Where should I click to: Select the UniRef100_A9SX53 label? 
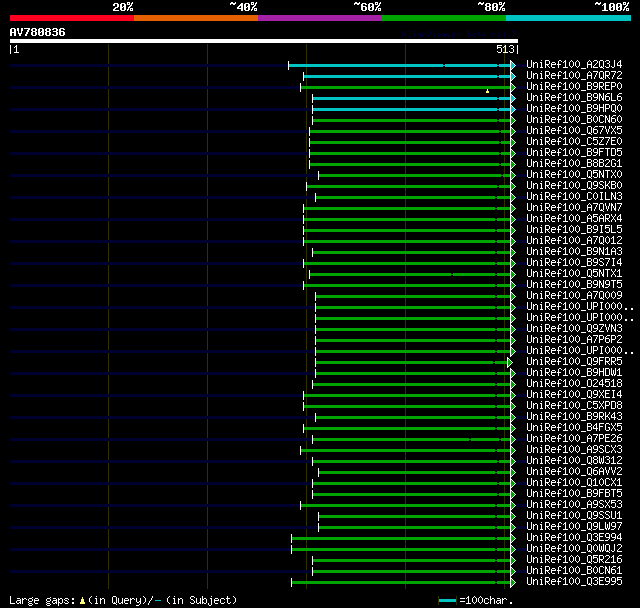574,505
